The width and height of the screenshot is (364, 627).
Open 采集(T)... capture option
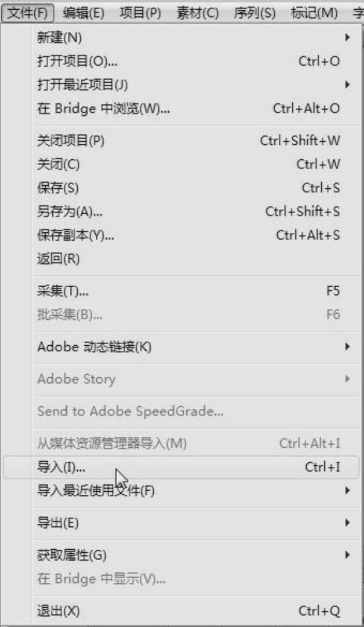coord(63,291)
